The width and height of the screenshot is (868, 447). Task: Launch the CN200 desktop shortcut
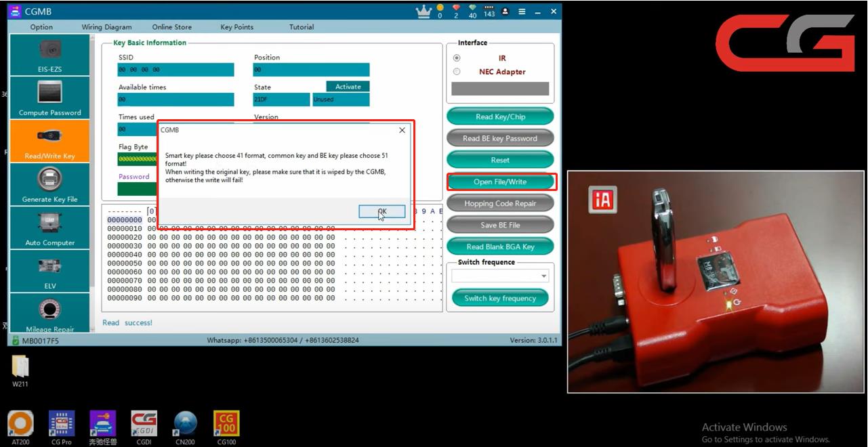tap(185, 428)
